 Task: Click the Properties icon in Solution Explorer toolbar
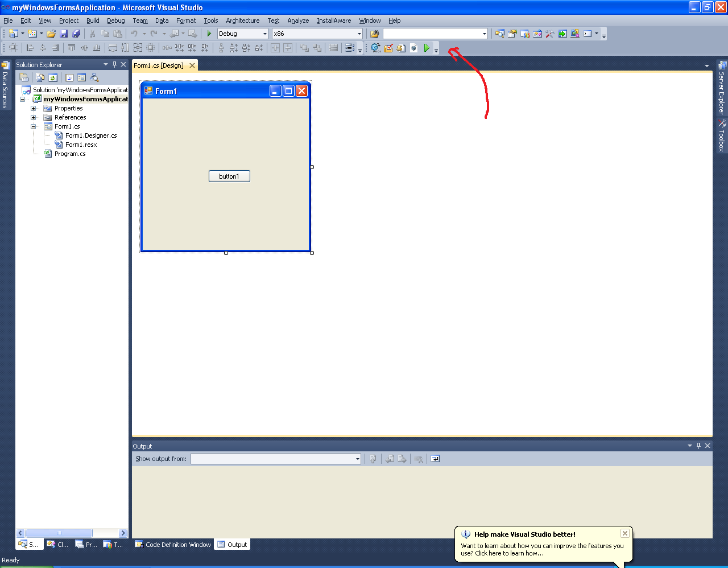click(x=24, y=77)
